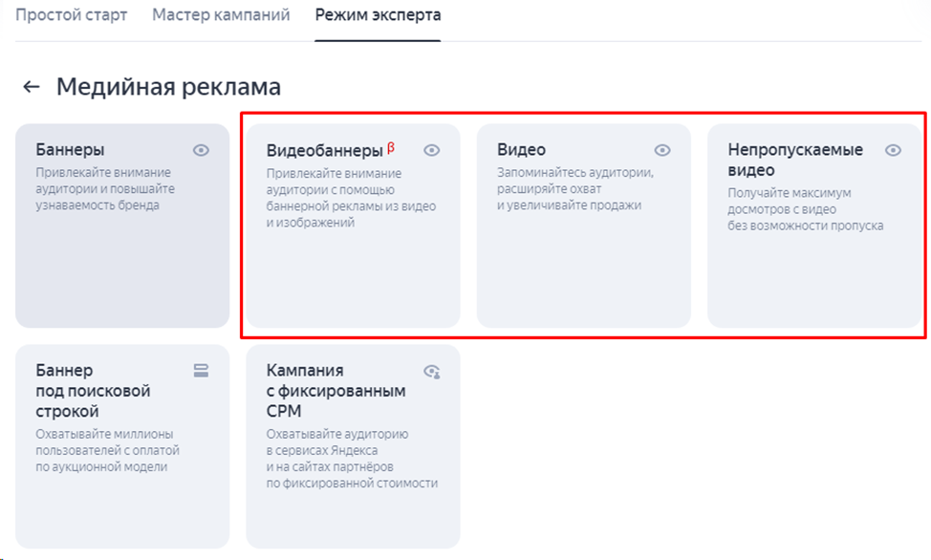Image resolution: width=931 pixels, height=560 pixels.
Task: Select Кампания с фиксированным CPM
Action: click(352, 447)
